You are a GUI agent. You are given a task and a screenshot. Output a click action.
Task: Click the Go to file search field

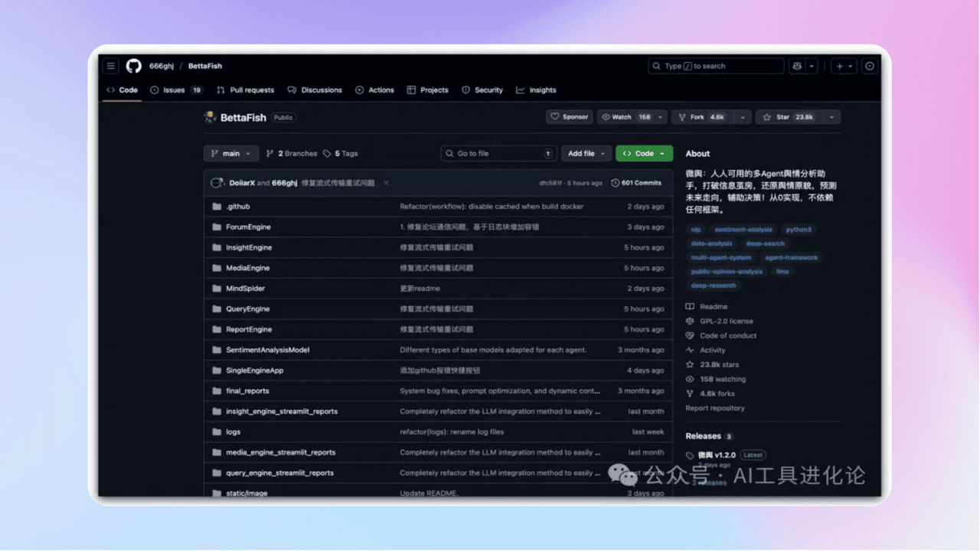coord(498,154)
